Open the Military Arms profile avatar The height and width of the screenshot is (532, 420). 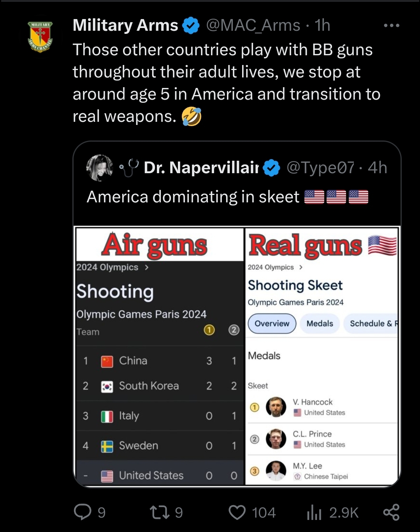(x=40, y=37)
